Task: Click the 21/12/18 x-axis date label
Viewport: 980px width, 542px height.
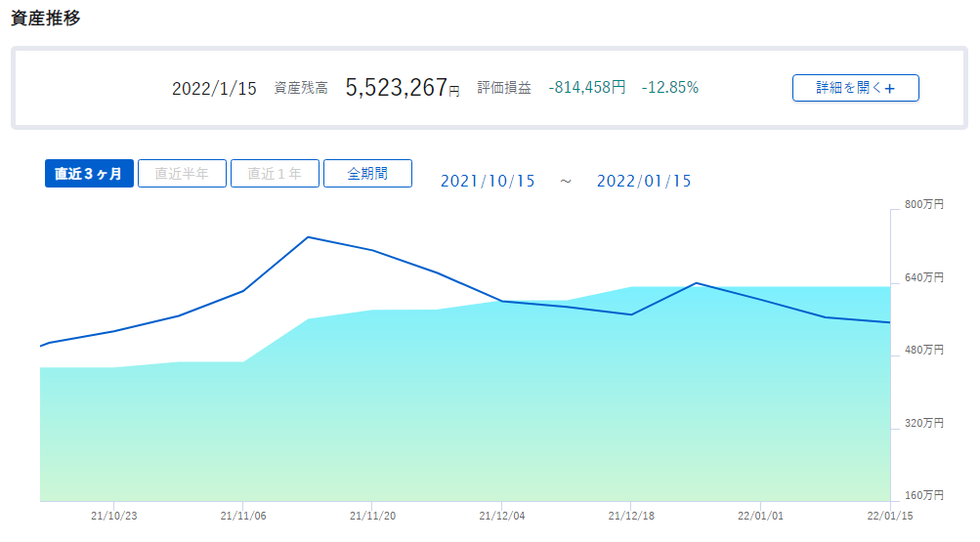Action: pyautogui.click(x=631, y=516)
